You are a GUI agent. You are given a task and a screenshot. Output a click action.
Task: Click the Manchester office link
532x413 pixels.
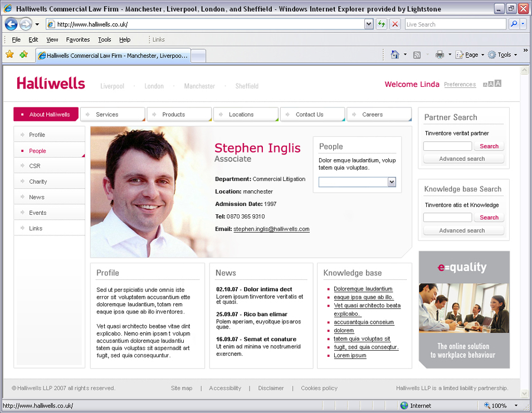click(199, 86)
